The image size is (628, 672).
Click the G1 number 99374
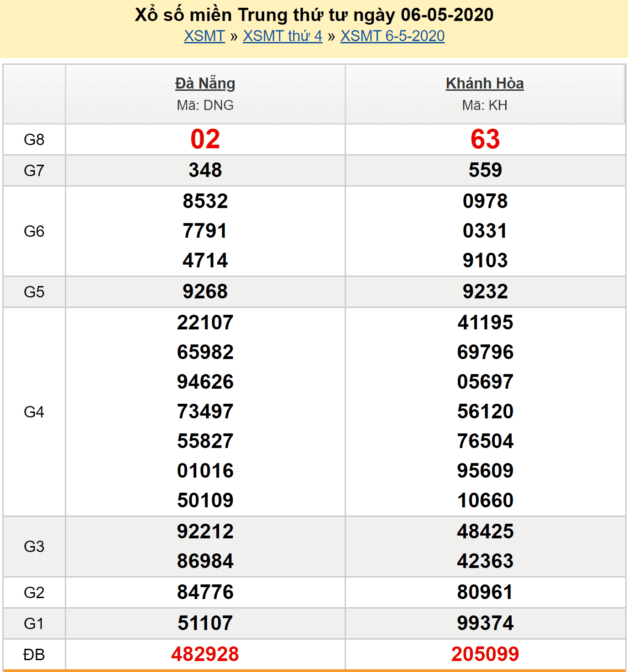(485, 623)
